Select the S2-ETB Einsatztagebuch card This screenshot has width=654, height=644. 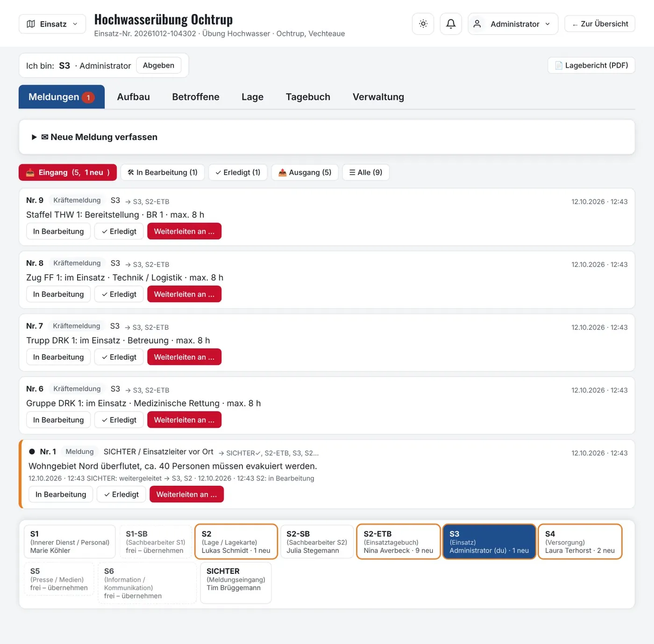pyautogui.click(x=398, y=542)
